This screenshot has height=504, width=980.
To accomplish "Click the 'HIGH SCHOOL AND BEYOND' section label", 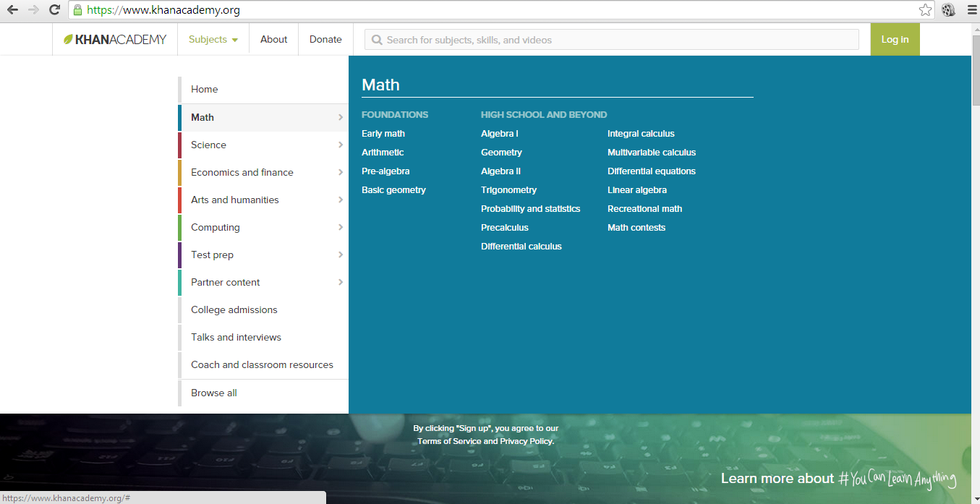I will 544,115.
